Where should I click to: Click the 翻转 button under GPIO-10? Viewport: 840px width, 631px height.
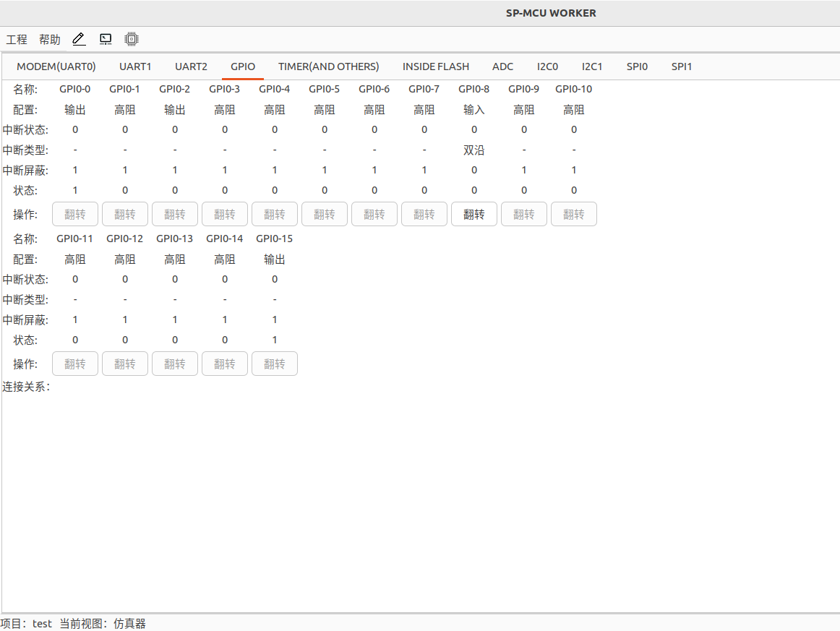point(574,215)
